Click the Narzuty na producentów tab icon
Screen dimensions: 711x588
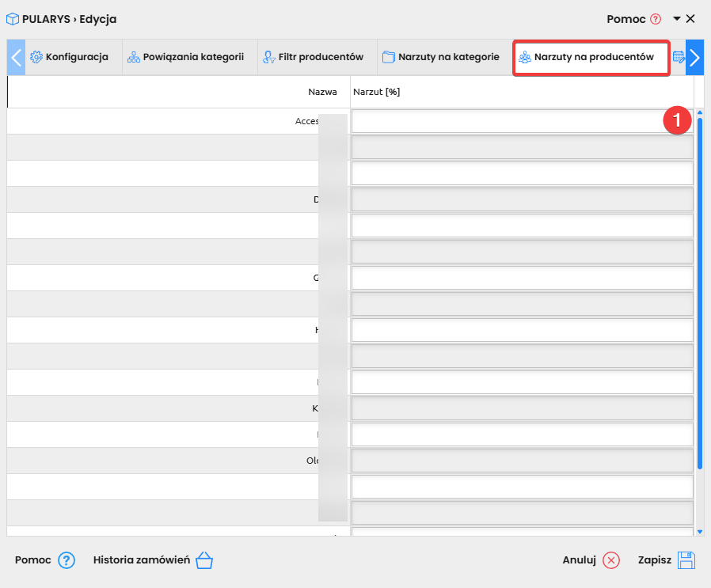coord(525,58)
